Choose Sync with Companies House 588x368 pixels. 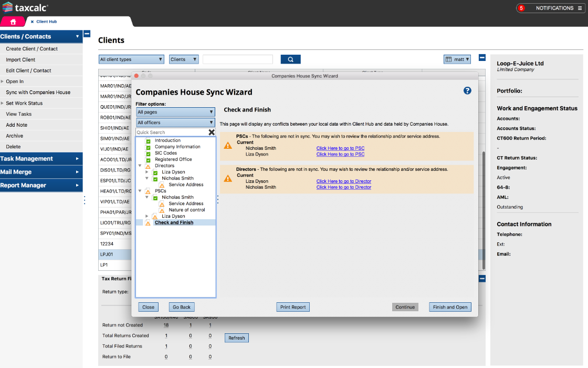[41, 93]
